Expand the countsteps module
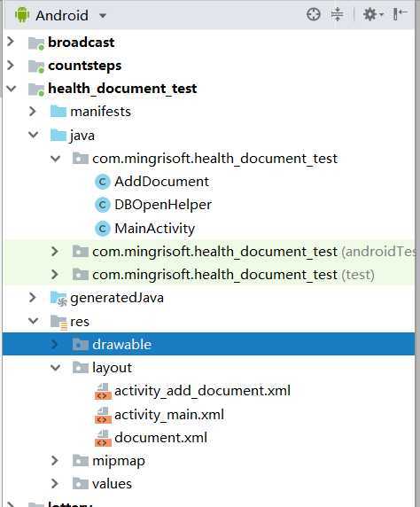Image resolution: width=420 pixels, height=507 pixels. pos(11,65)
